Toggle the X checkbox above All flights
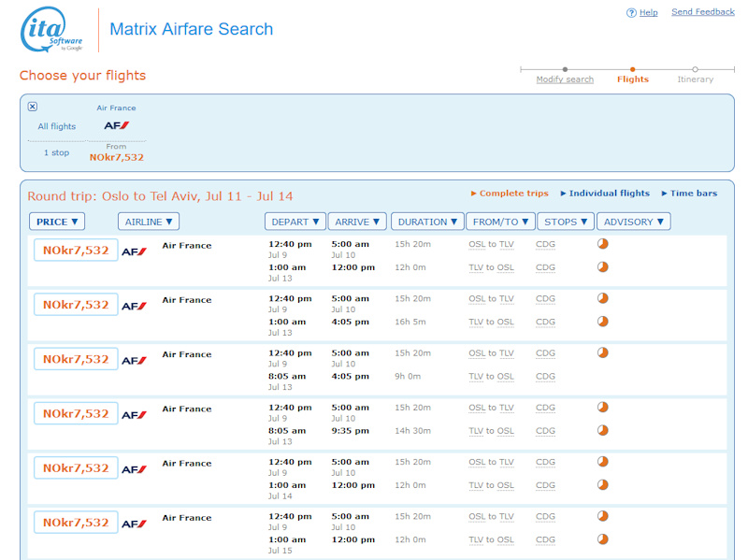 33,107
